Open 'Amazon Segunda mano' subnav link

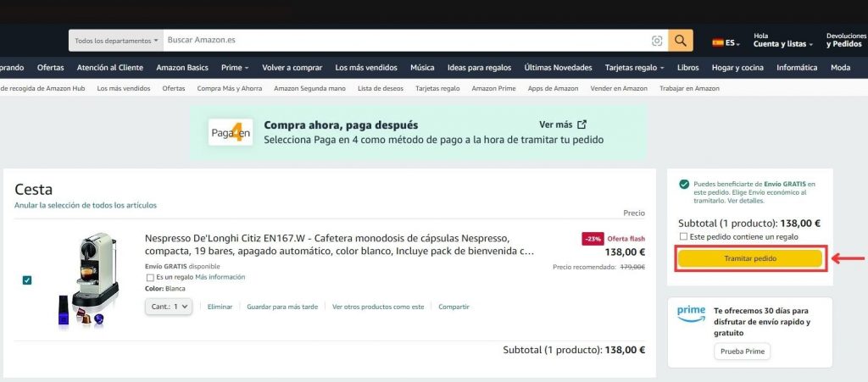point(309,88)
